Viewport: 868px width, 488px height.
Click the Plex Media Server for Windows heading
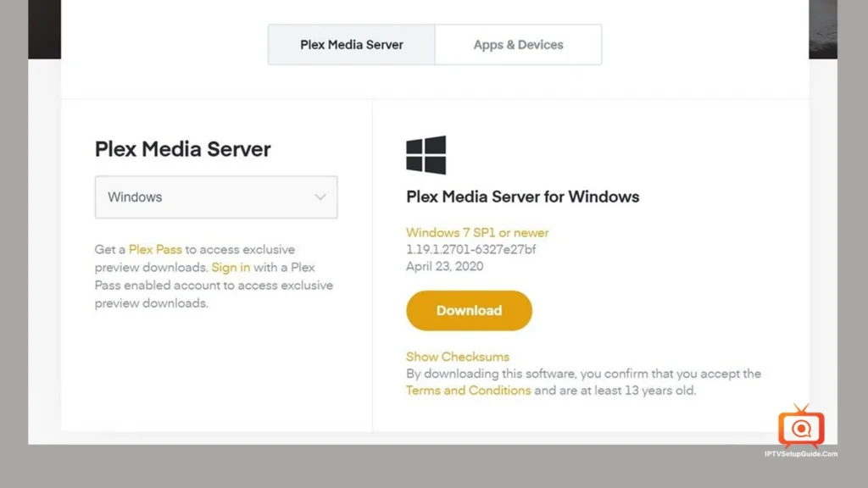[522, 197]
